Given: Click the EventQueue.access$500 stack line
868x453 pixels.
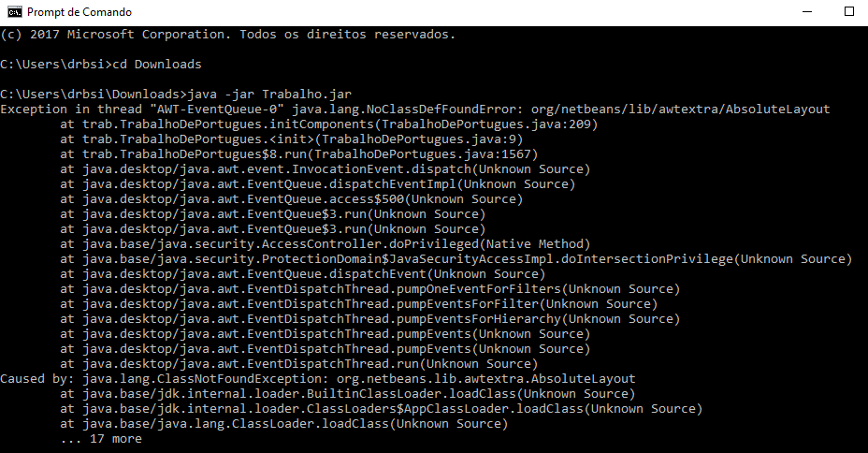Looking at the screenshot, I should click(x=291, y=198).
